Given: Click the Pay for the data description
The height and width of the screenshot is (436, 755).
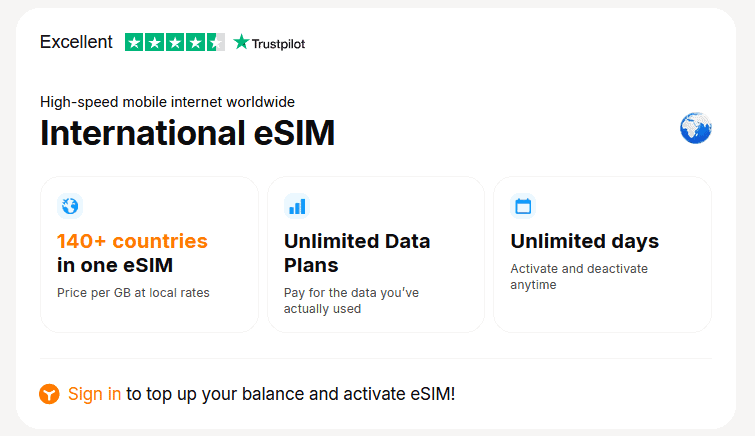Looking at the screenshot, I should tap(349, 301).
